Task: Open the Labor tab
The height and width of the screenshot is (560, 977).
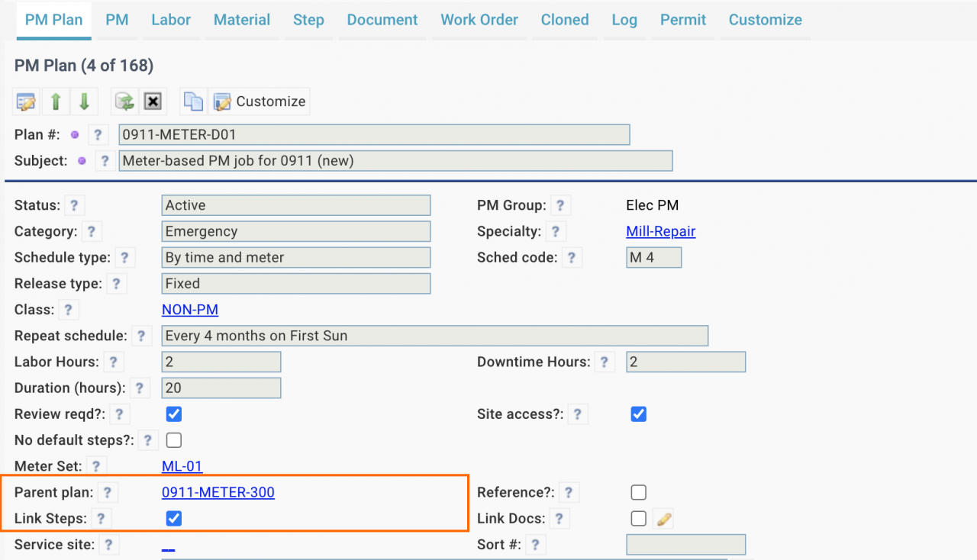Action: pyautogui.click(x=171, y=20)
